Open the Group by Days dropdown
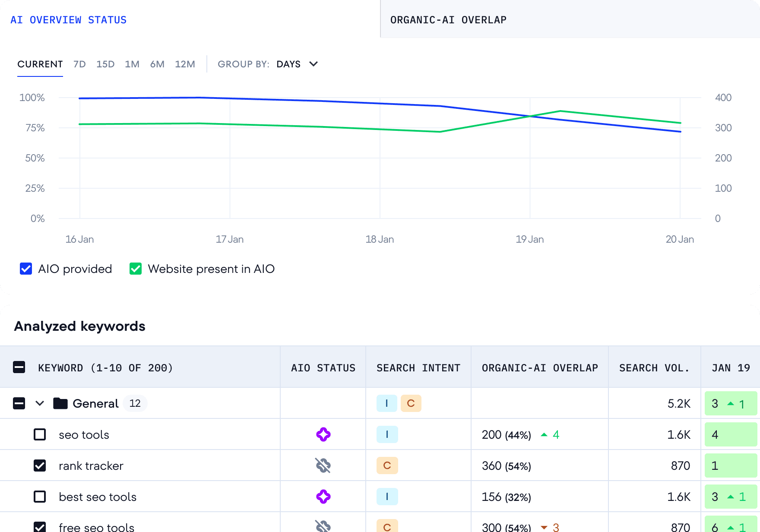Image resolution: width=760 pixels, height=532 pixels. pyautogui.click(x=297, y=64)
